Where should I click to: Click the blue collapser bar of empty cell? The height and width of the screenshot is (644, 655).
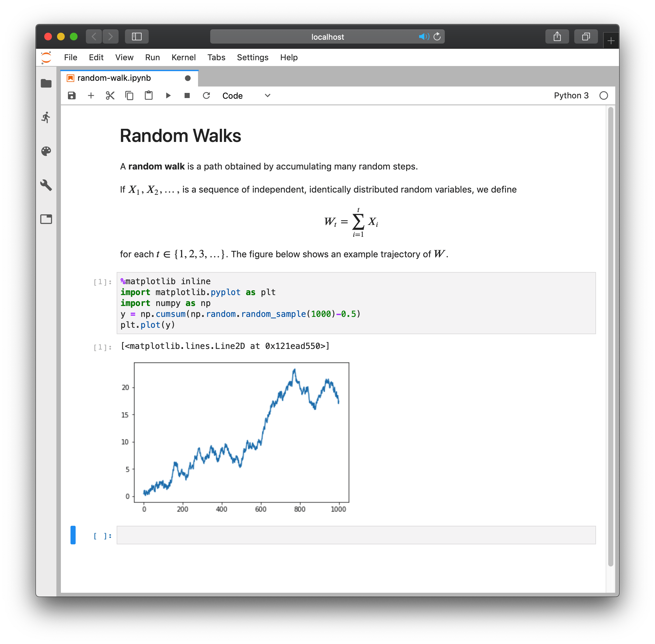(x=73, y=535)
